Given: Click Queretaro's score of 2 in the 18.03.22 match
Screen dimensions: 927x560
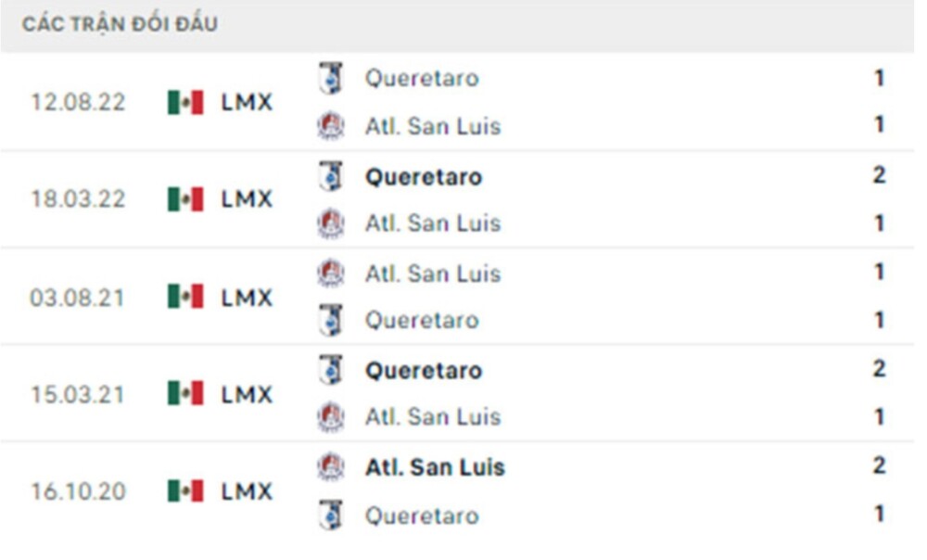Looking at the screenshot, I should 879,175.
